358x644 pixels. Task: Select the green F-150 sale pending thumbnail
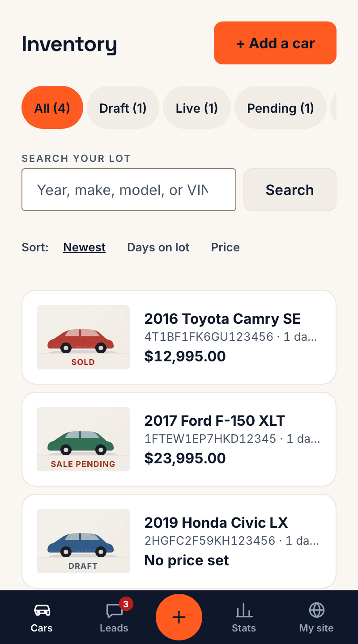[x=83, y=439]
